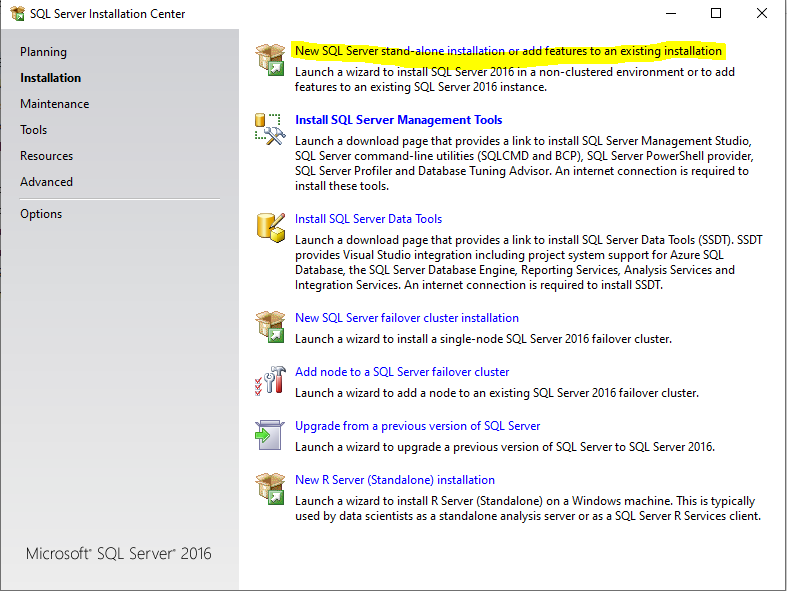Close the SQL Server Installation Center window
Screen dimensions: 787x591
coord(762,14)
